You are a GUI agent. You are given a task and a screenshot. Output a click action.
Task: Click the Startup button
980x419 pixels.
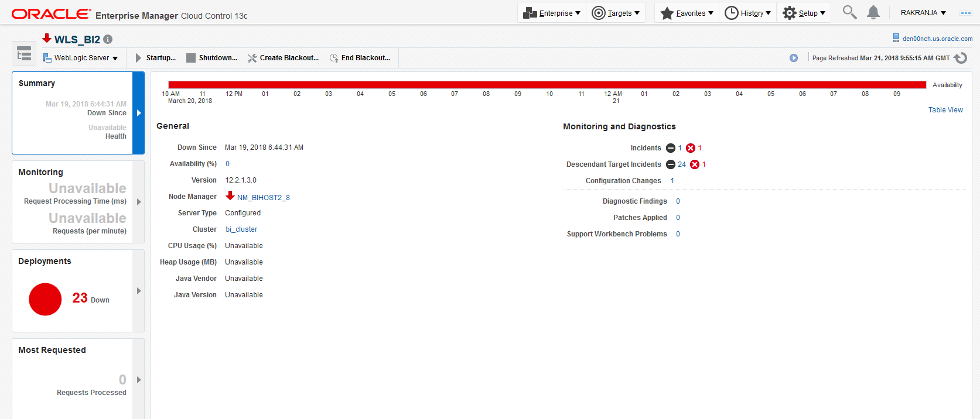[155, 58]
